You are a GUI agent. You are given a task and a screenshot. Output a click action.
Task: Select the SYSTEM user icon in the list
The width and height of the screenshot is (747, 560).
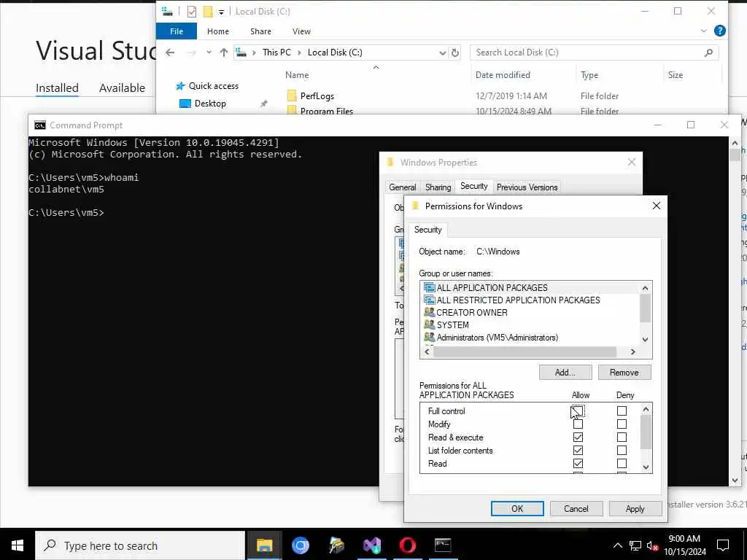click(429, 324)
